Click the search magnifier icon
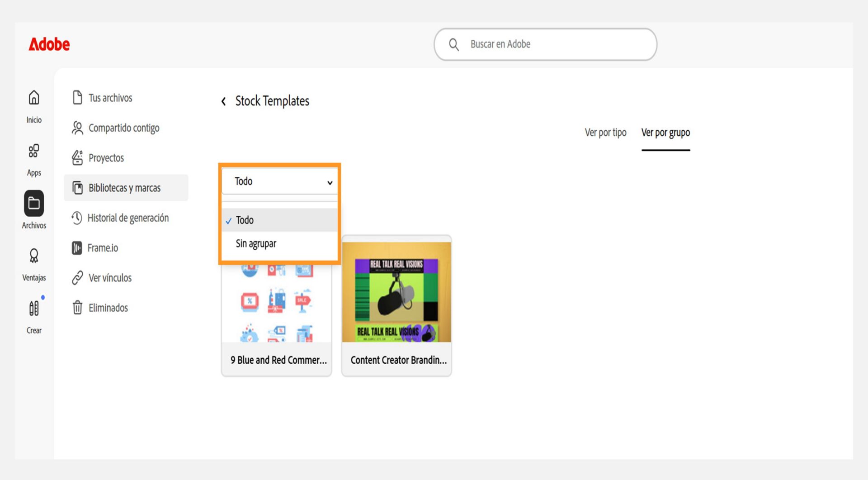The width and height of the screenshot is (868, 480). tap(453, 44)
